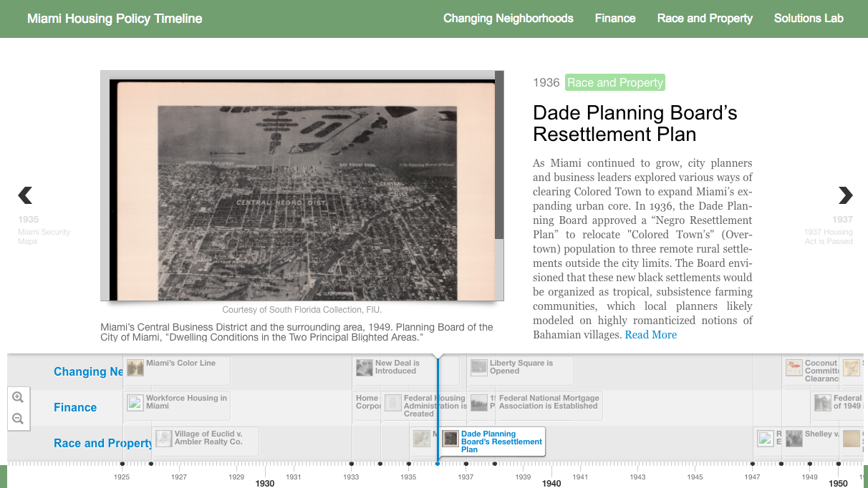Screen dimensions: 868x488
Task: Zoom in on the timeline
Action: 18,397
